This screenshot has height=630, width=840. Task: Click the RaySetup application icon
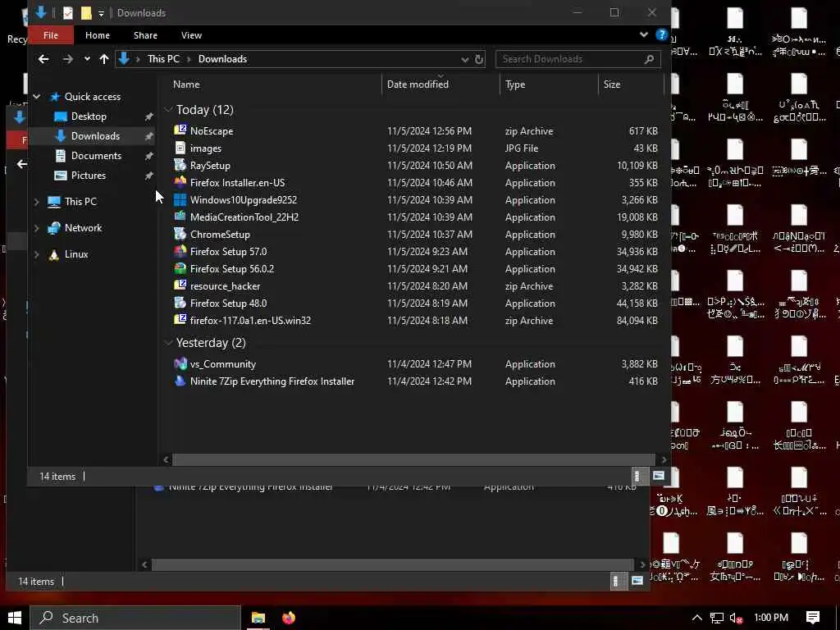point(180,165)
